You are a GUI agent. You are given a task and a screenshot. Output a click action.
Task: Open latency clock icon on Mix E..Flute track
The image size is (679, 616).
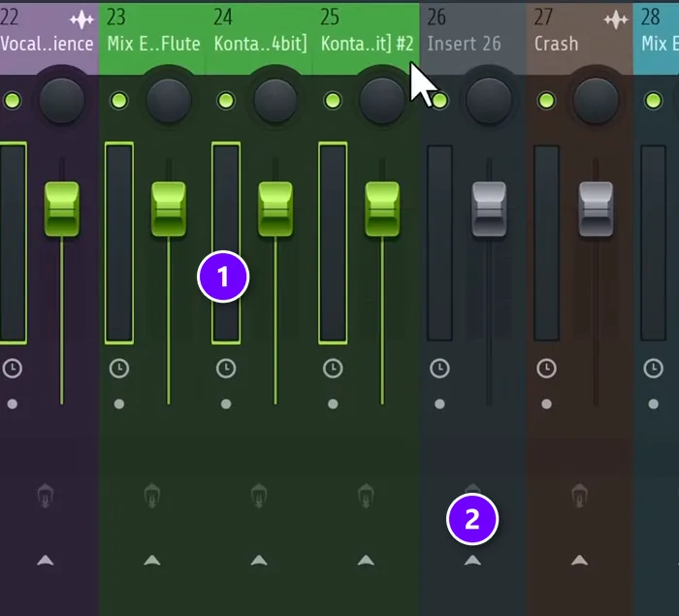[x=119, y=369]
